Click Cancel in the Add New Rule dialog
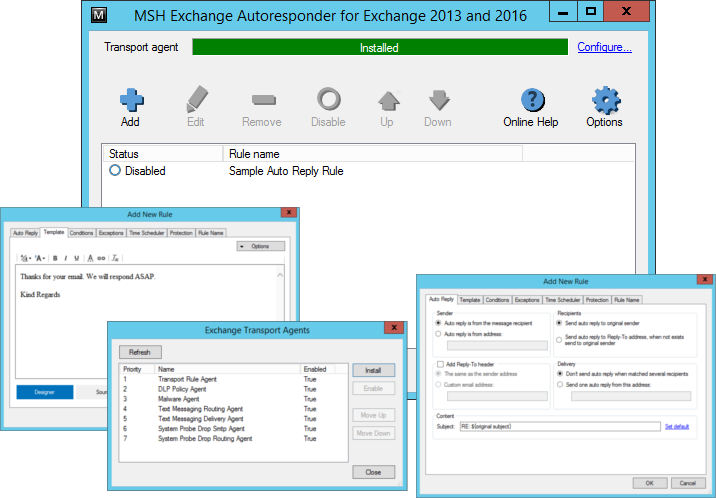 (688, 483)
